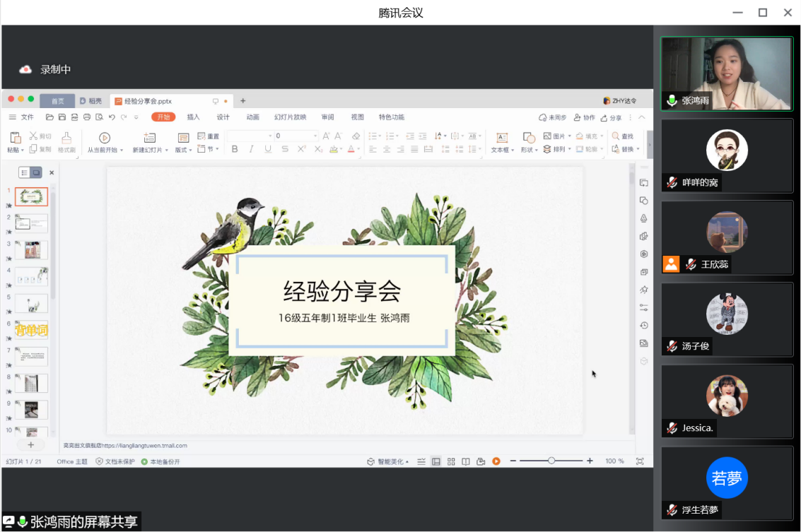Open the font size dropdown

[315, 136]
